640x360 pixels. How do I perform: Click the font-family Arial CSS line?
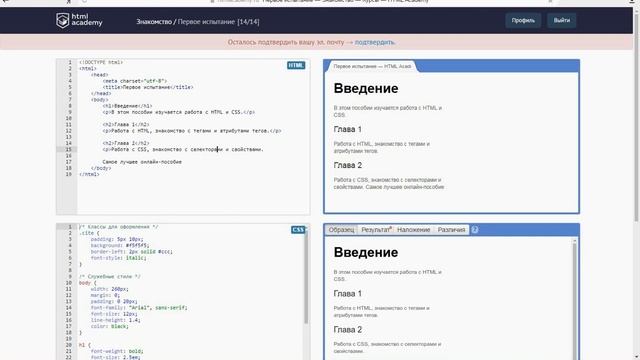(139, 308)
